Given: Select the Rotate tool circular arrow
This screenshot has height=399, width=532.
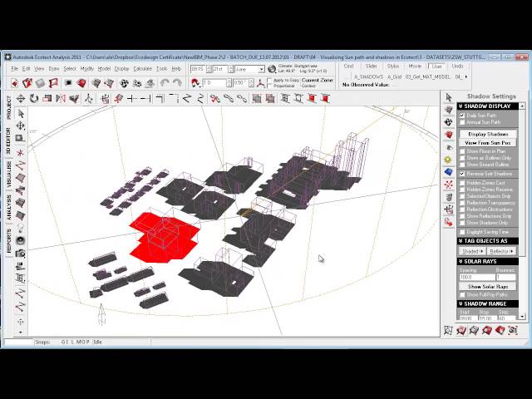Looking at the screenshot, I should [34, 99].
